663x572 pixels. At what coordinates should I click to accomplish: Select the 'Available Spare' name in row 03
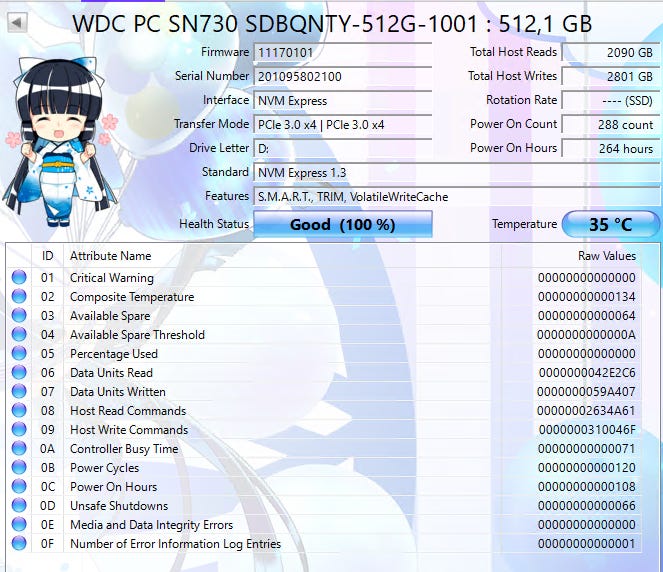(x=110, y=316)
